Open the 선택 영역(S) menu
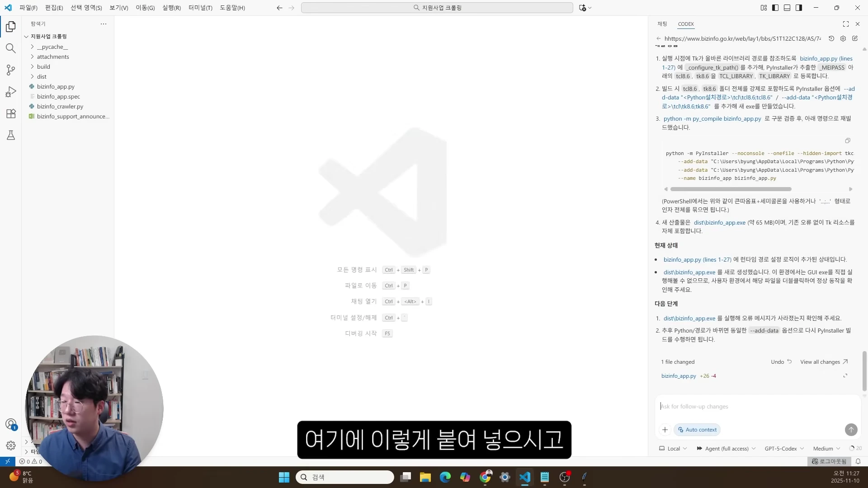 pos(86,8)
